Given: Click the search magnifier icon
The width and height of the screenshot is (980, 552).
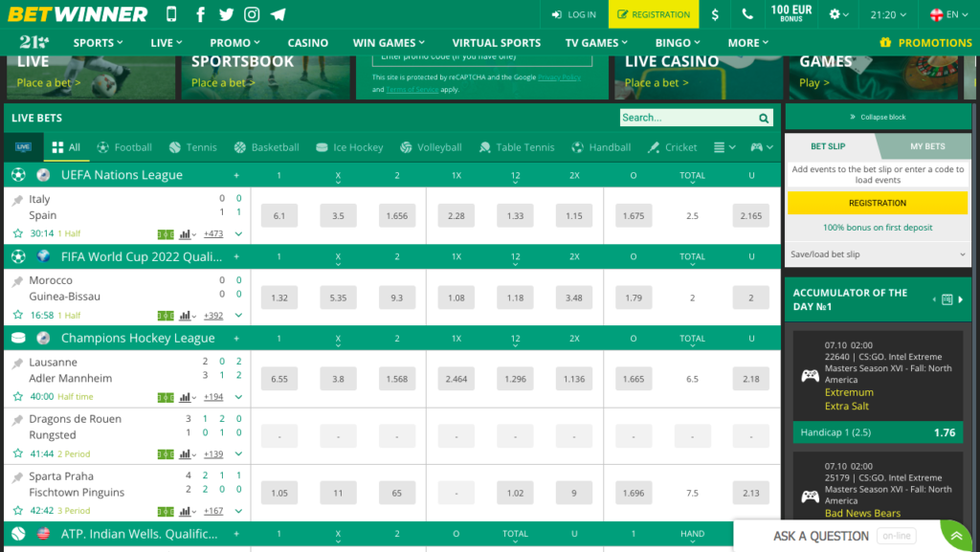Looking at the screenshot, I should (764, 118).
